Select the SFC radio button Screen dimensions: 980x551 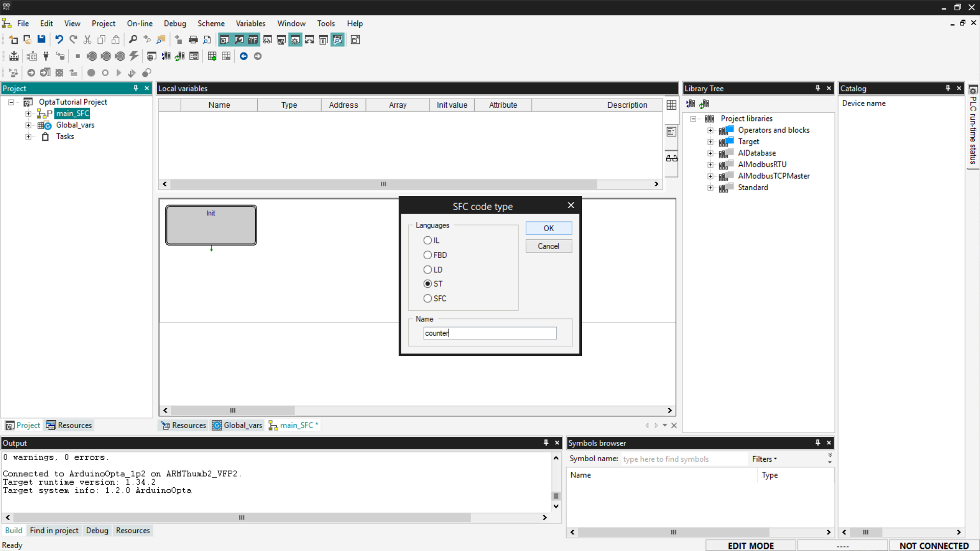(x=428, y=298)
